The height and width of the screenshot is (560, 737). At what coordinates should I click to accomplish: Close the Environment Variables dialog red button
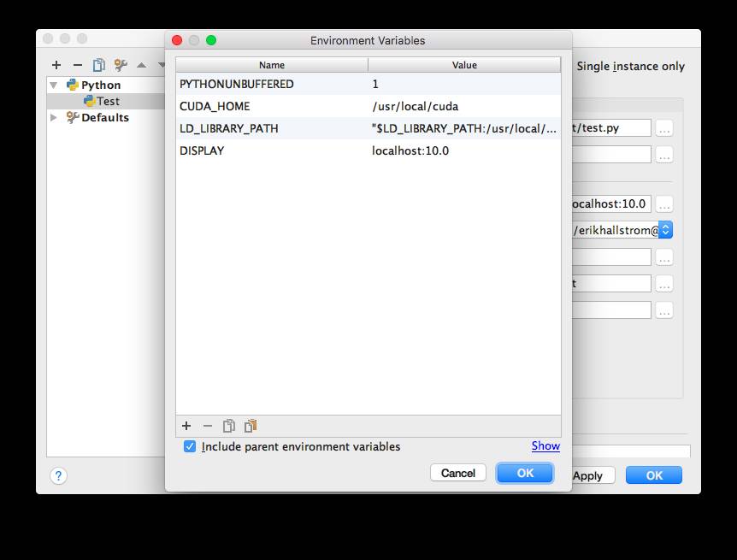tap(177, 40)
